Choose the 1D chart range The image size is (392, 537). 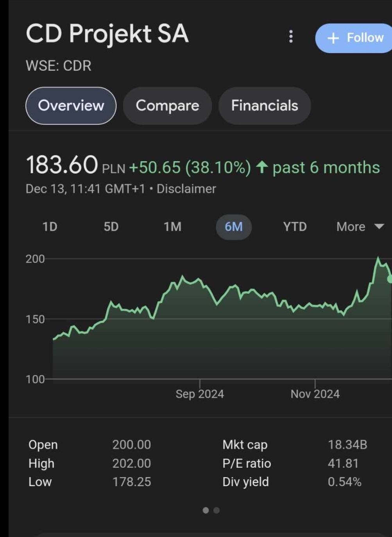[x=50, y=227]
